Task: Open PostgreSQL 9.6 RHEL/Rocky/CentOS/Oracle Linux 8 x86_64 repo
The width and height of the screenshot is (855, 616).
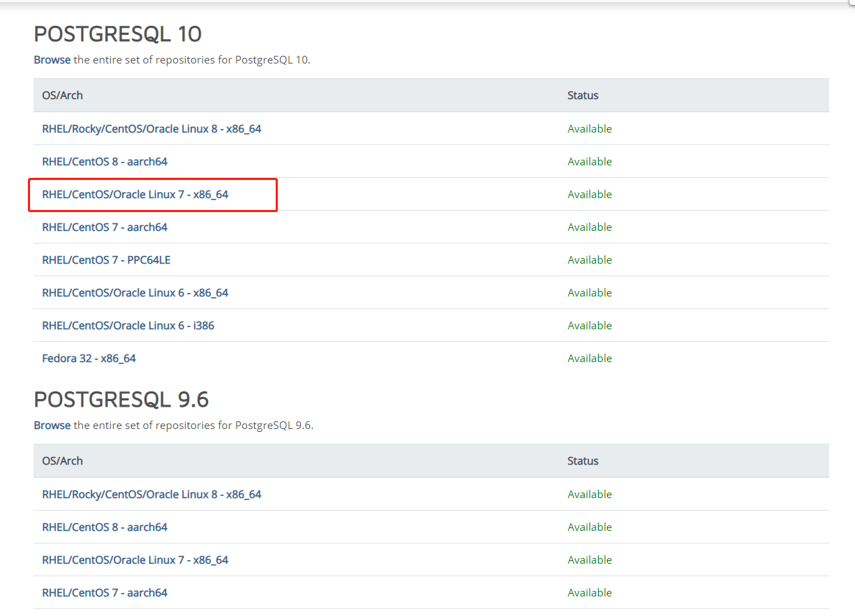Action: click(x=151, y=495)
